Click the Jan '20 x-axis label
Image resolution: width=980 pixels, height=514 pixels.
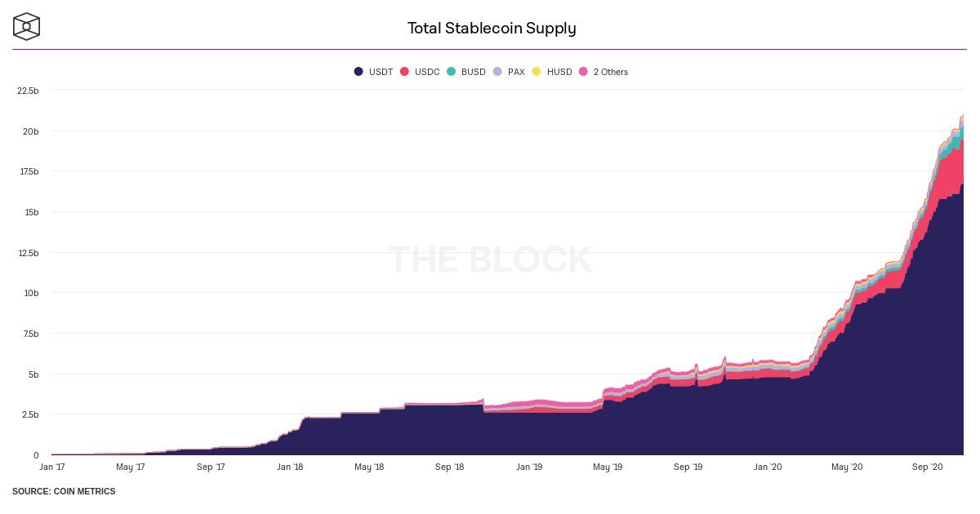pyautogui.click(x=767, y=467)
